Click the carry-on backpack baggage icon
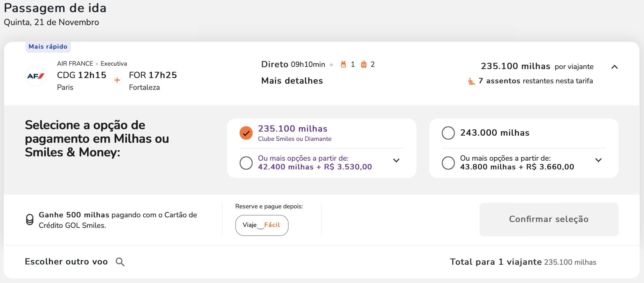The height and width of the screenshot is (283, 644). pyautogui.click(x=343, y=64)
